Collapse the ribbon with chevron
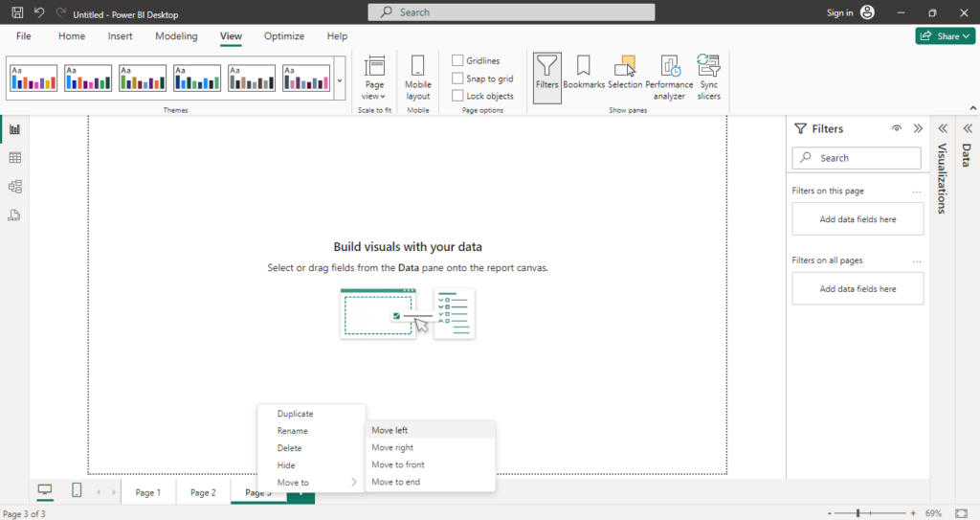 (x=972, y=108)
